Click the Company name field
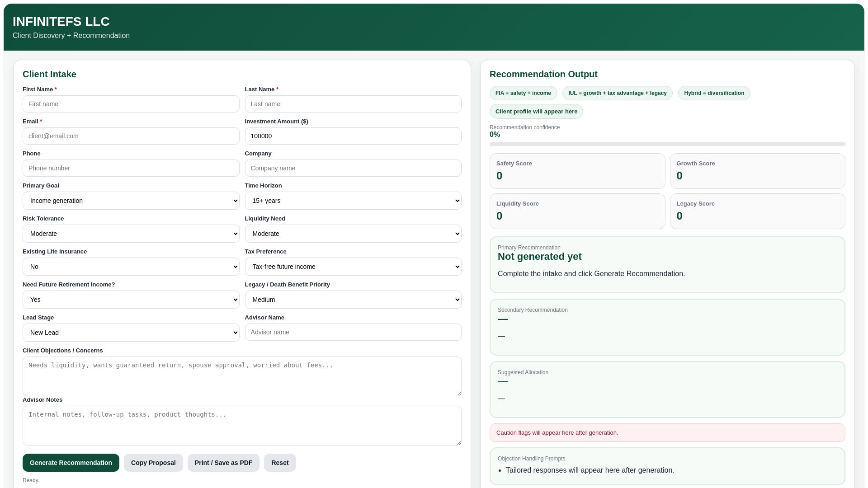868x488 pixels. 353,168
